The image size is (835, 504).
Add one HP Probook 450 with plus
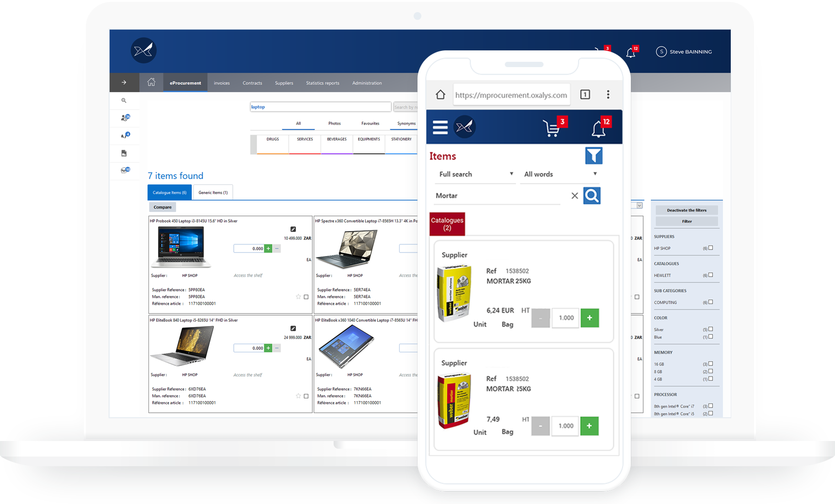[x=268, y=249]
